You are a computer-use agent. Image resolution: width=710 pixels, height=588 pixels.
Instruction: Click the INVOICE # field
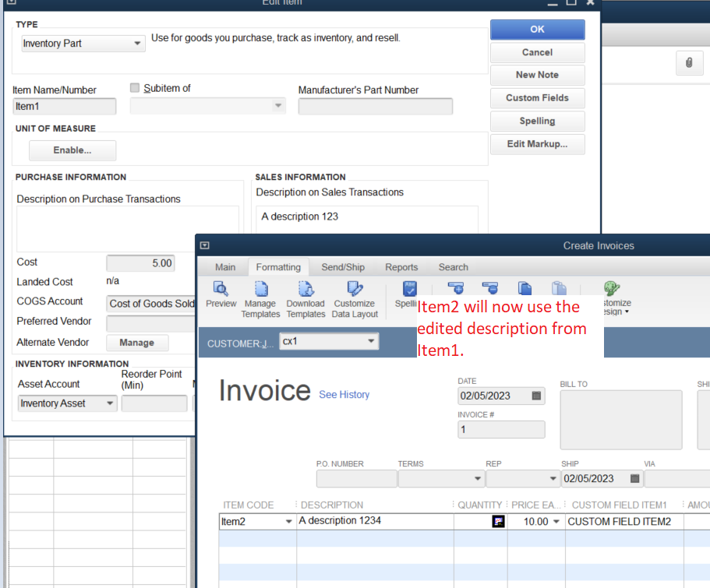pyautogui.click(x=501, y=430)
